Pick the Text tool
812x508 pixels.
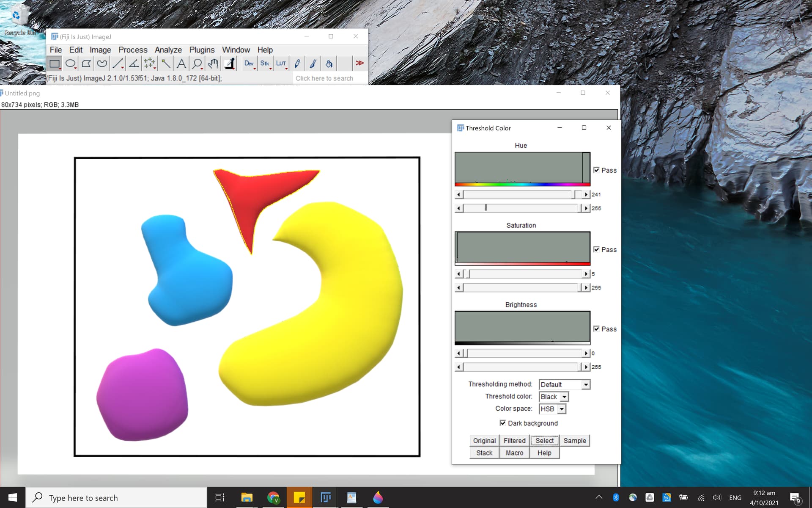coord(181,63)
